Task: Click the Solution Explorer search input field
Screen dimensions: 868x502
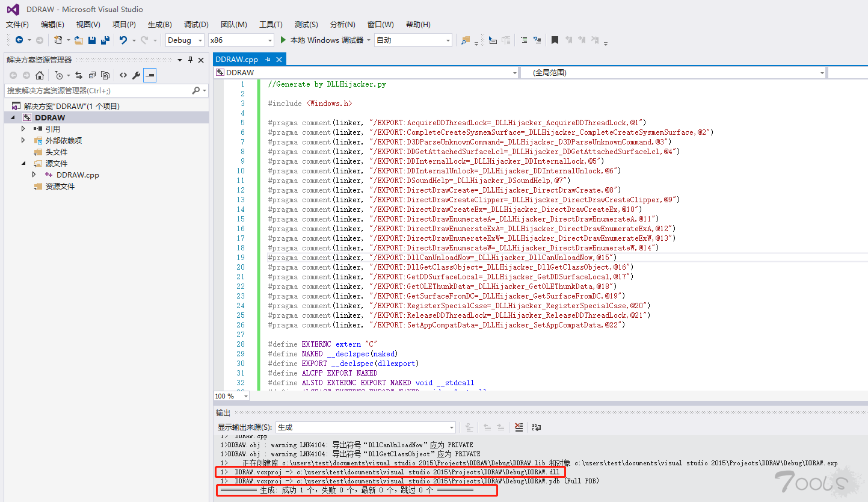Action: [x=97, y=90]
